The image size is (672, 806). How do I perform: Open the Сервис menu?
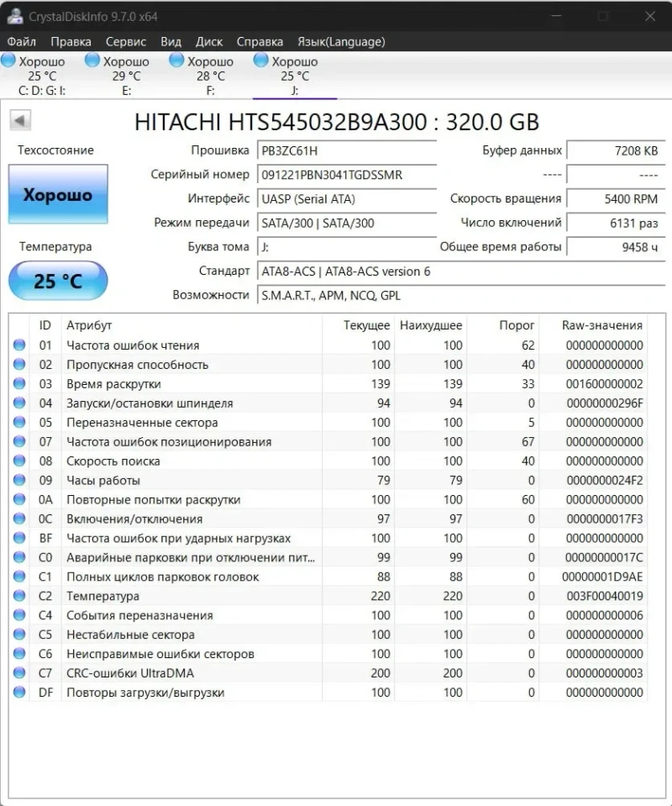click(126, 42)
